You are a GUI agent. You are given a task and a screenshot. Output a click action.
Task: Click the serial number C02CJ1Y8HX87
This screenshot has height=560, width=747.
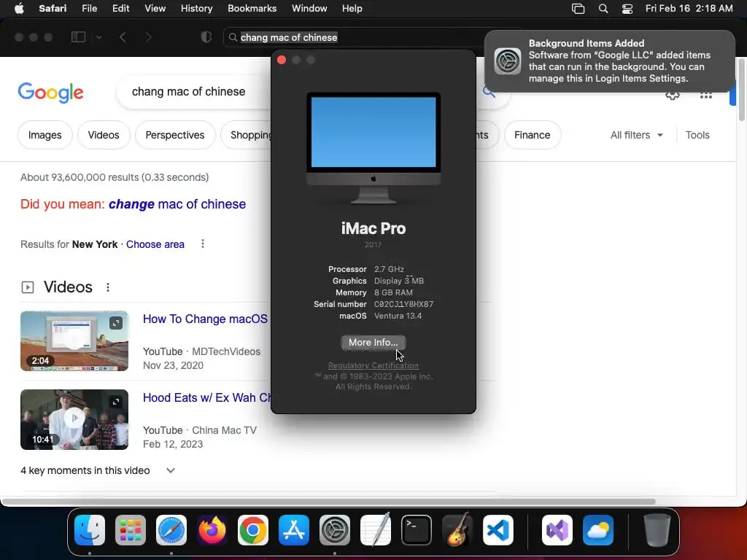(x=403, y=304)
